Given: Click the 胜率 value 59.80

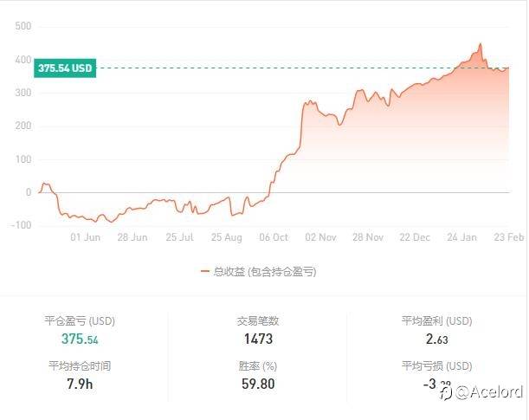Looking at the screenshot, I should click(258, 384).
